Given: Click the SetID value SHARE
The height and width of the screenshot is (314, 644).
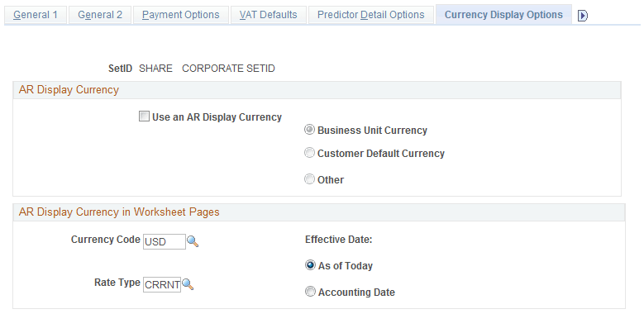Looking at the screenshot, I should pyautogui.click(x=155, y=69).
